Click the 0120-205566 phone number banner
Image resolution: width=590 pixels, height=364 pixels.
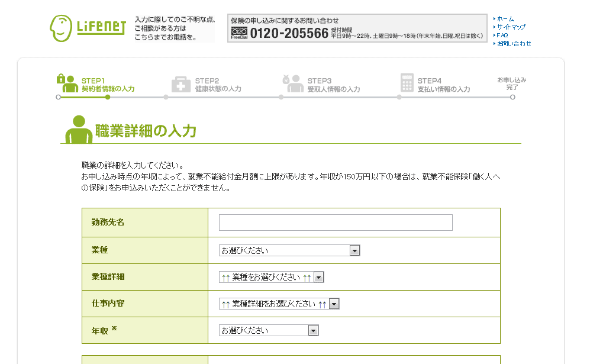pos(357,28)
